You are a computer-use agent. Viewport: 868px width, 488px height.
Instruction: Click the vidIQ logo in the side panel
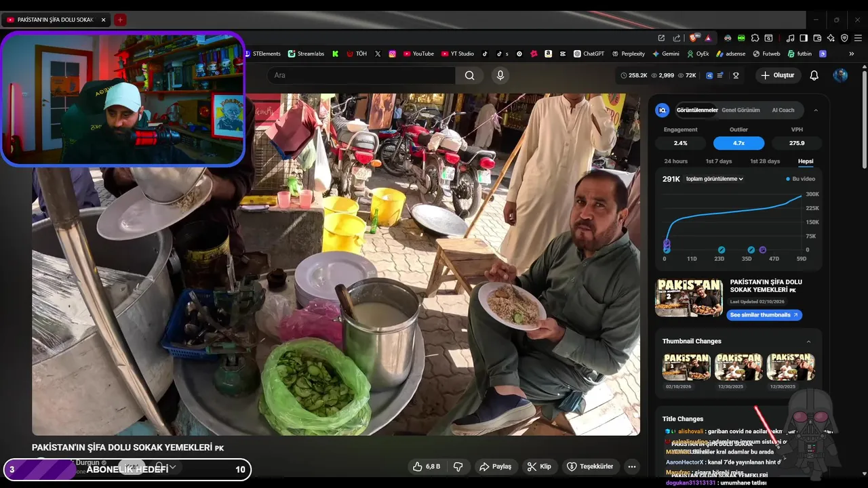(x=663, y=110)
